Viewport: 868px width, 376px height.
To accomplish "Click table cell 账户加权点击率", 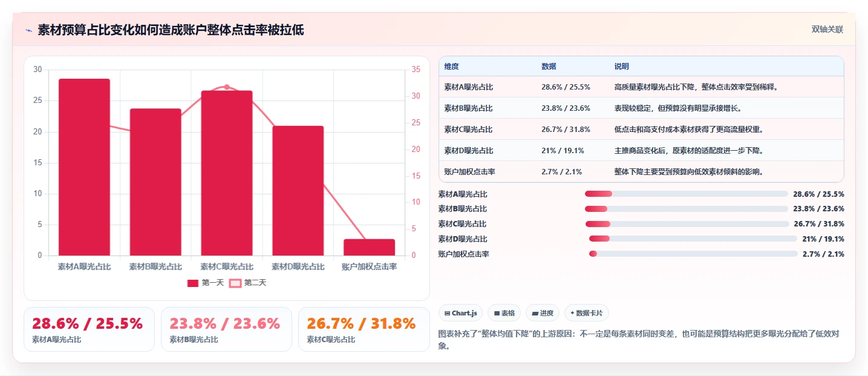I will click(469, 171).
